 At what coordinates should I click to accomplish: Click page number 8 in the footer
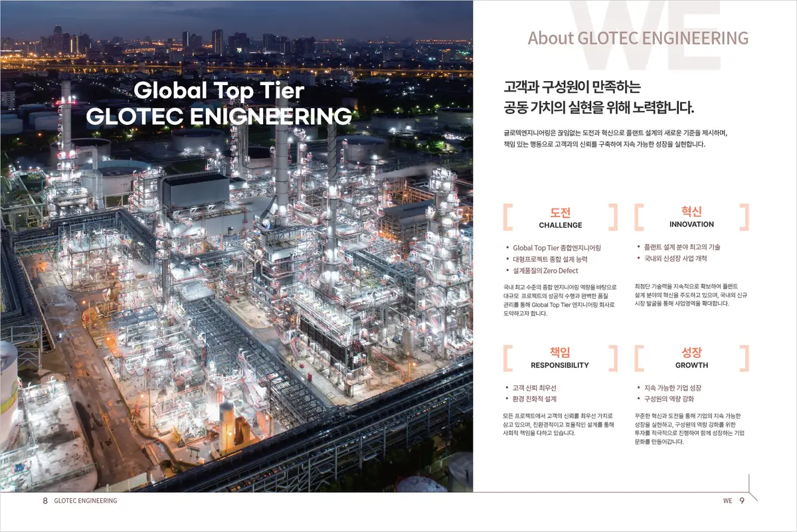(45, 501)
